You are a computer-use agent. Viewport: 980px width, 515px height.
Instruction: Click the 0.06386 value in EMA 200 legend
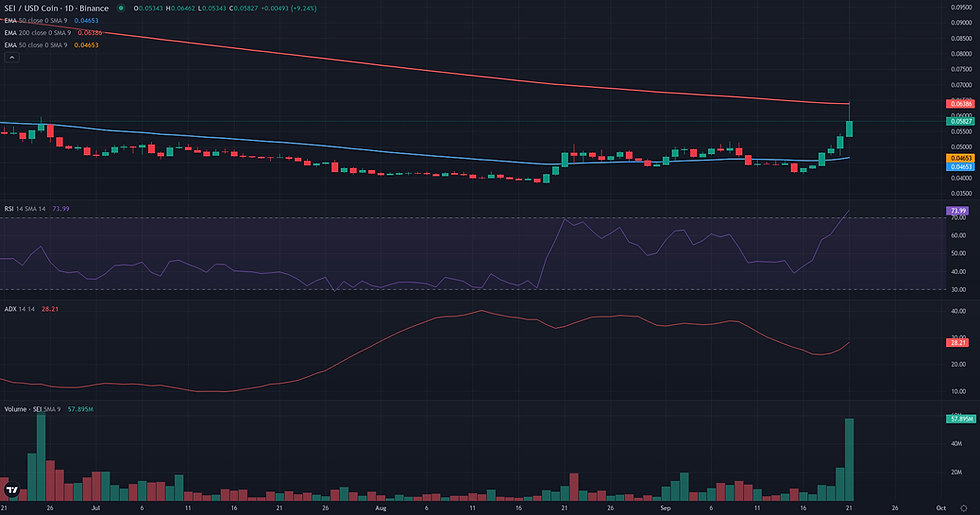coord(90,32)
